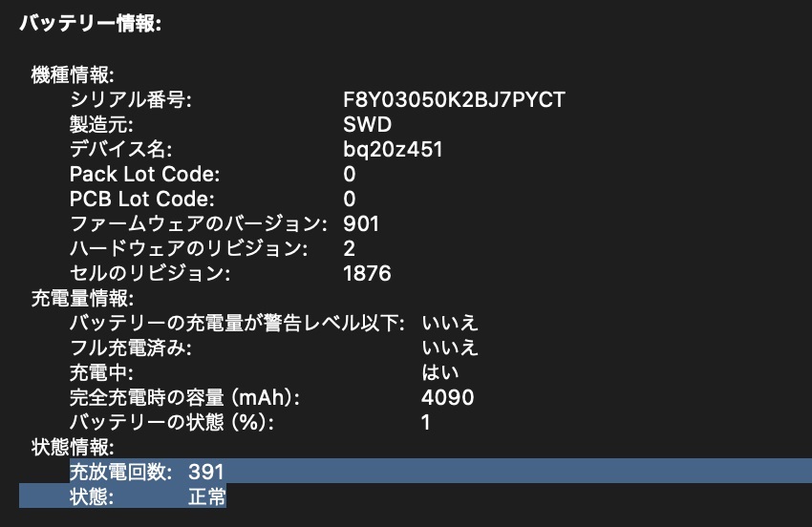Screen dimensions: 812x527
Task: Click the デバイス名 label
Action: [x=120, y=149]
